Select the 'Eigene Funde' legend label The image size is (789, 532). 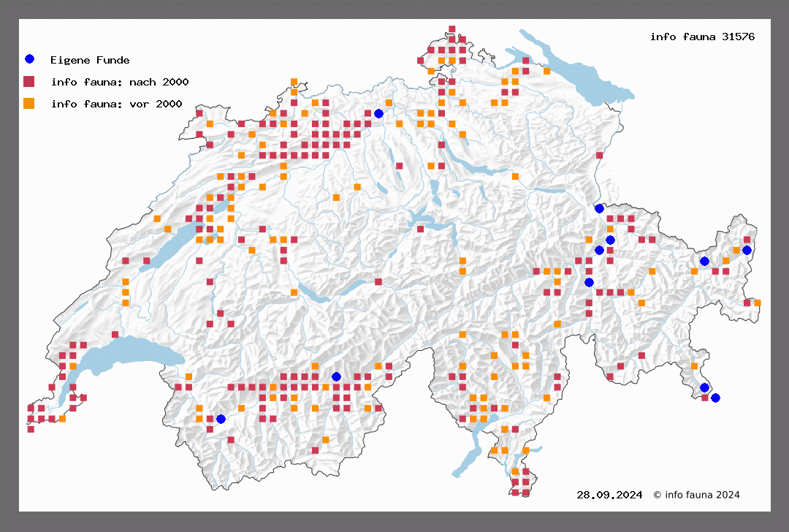[x=90, y=60]
